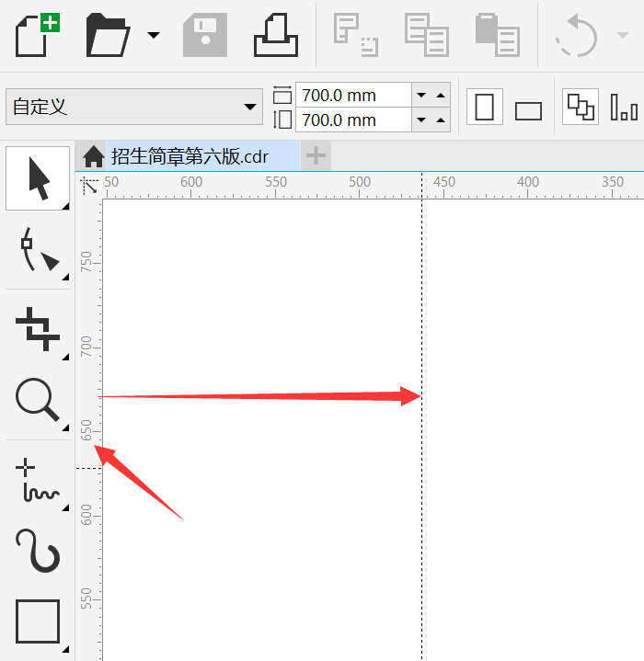Activate the Zoom magnifier tool
644x661 pixels.
pos(38,401)
